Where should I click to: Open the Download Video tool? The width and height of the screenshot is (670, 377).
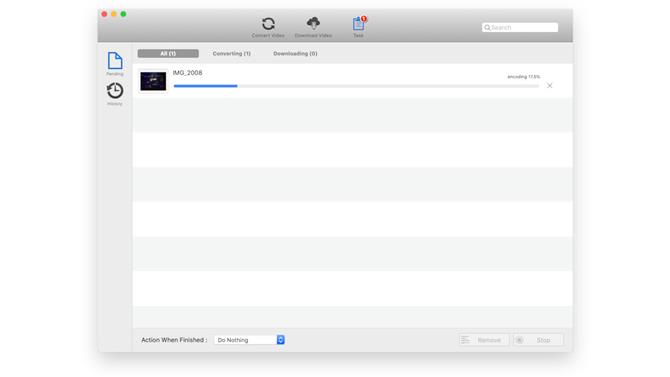tap(313, 27)
